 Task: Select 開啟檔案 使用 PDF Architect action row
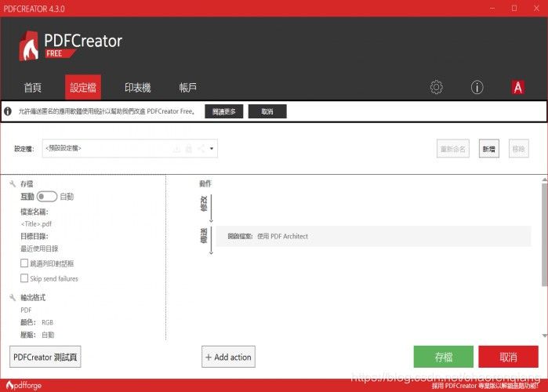pyautogui.click(x=373, y=236)
